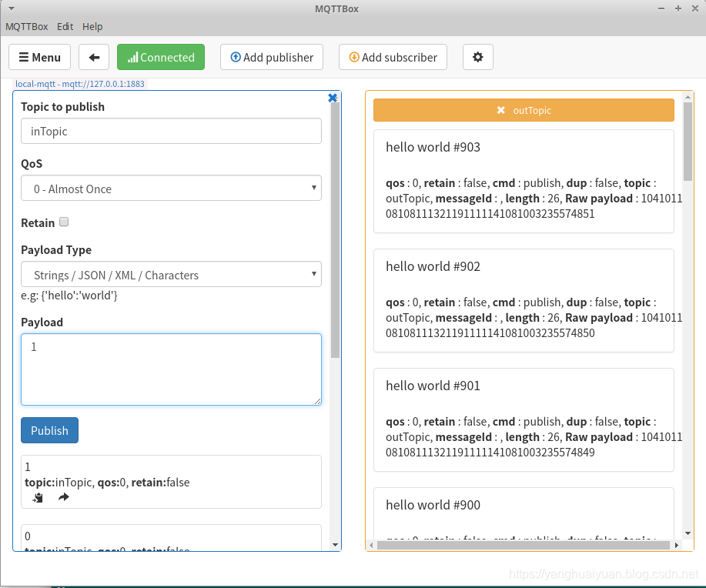The height and width of the screenshot is (588, 706).
Task: Copy payload icon in the sent message '1' entry
Action: (x=38, y=497)
